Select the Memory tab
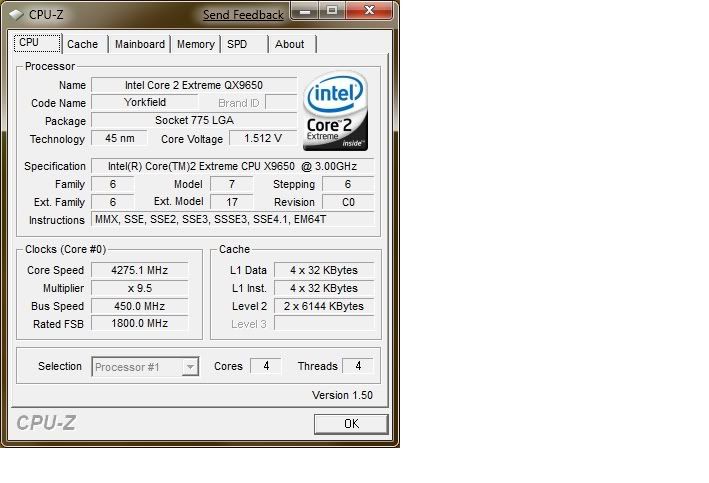This screenshot has width=709, height=483. 195,44
